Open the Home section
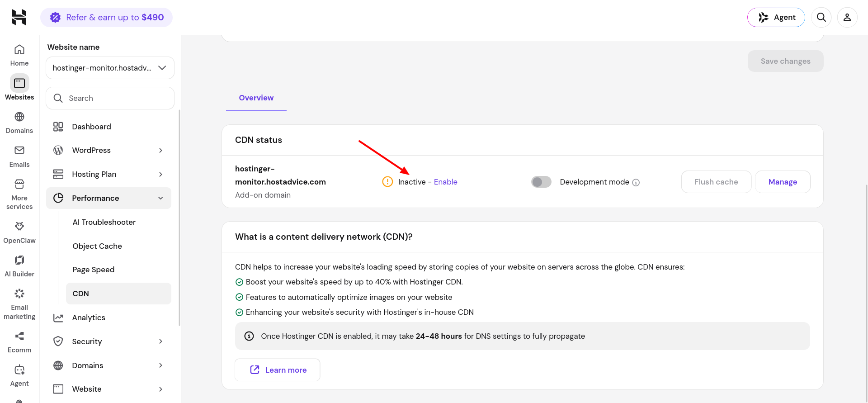The image size is (868, 403). (19, 56)
